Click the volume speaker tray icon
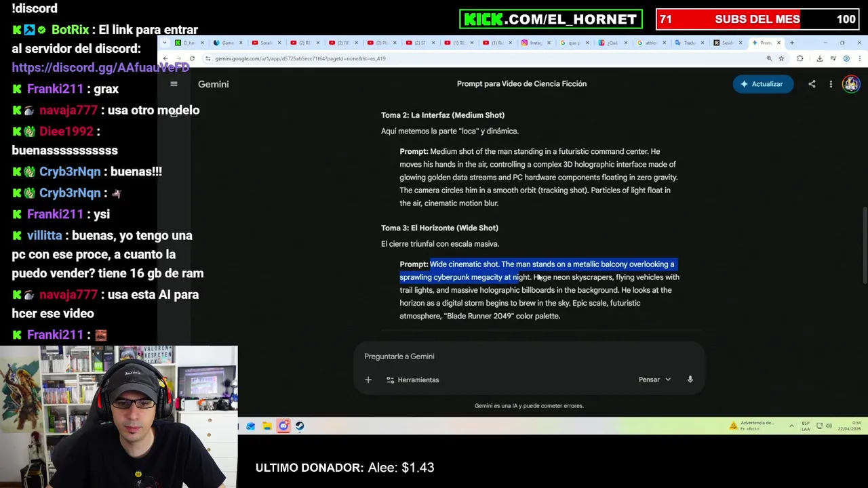 (x=829, y=426)
